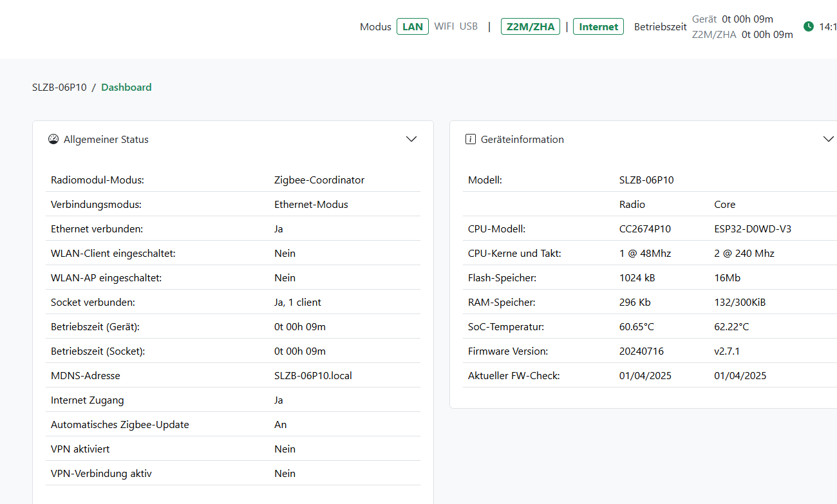This screenshot has height=504, width=837.
Task: Click the RAM-Speicher label
Action: (x=502, y=303)
